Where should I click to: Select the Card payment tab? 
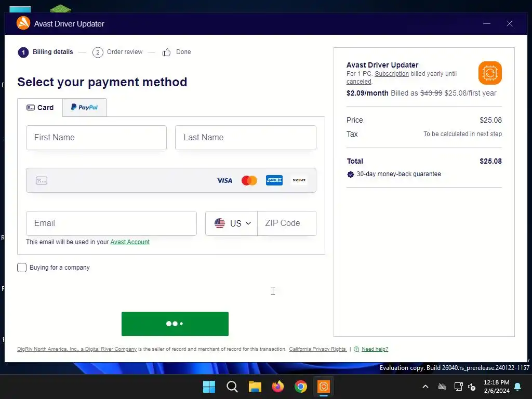(40, 108)
